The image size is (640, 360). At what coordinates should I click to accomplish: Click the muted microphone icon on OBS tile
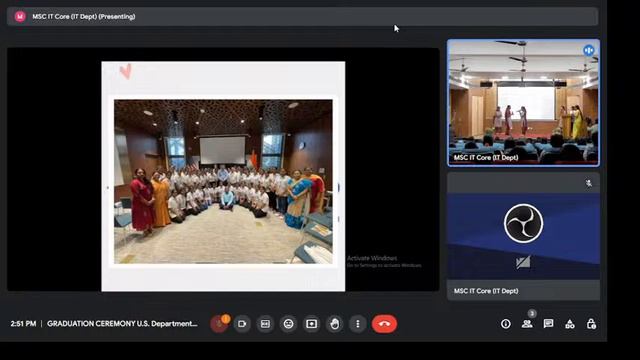coord(589,183)
